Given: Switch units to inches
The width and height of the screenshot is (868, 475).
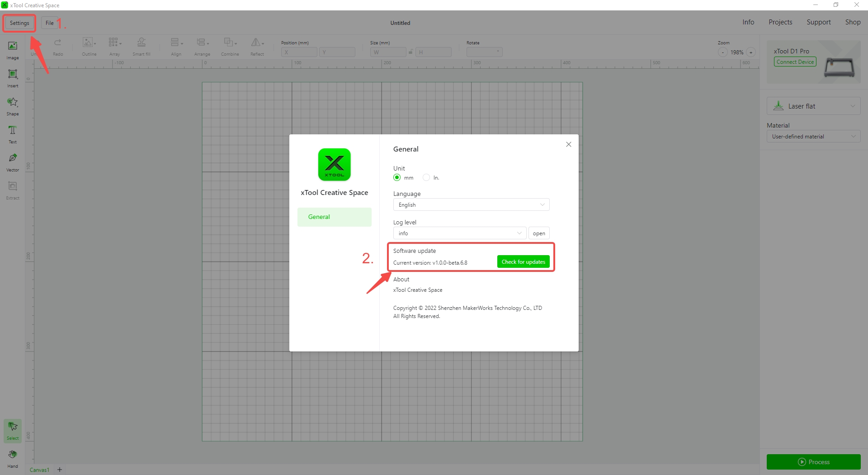Looking at the screenshot, I should coord(426,177).
